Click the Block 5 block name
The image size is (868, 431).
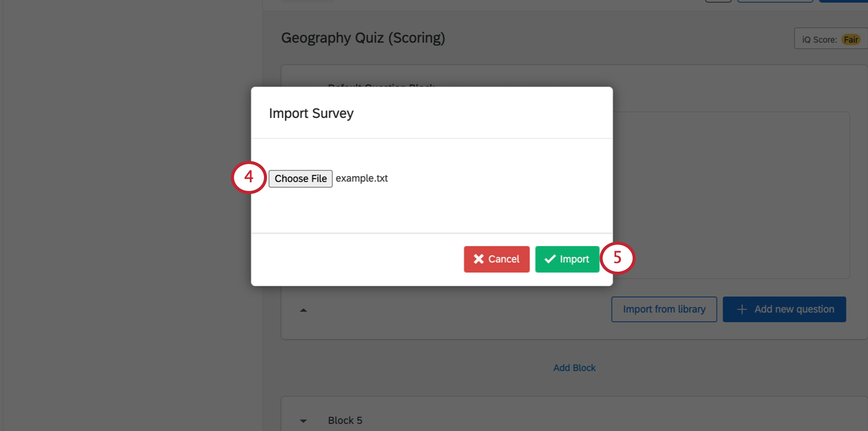tap(345, 420)
